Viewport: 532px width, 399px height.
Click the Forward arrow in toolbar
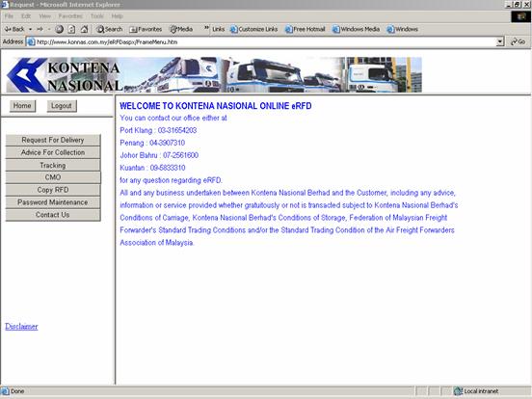point(40,29)
